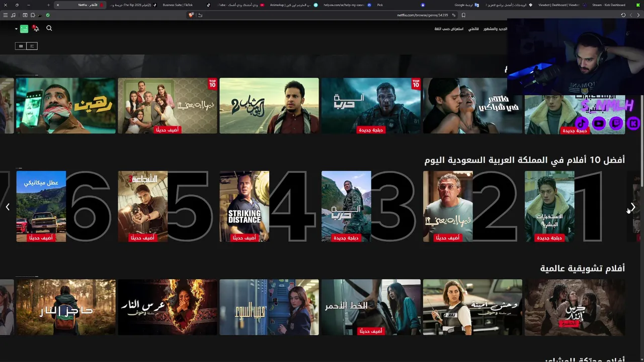Open فيها إيه يعني thumbnail in first row
This screenshot has width=644, height=362.
(x=168, y=106)
